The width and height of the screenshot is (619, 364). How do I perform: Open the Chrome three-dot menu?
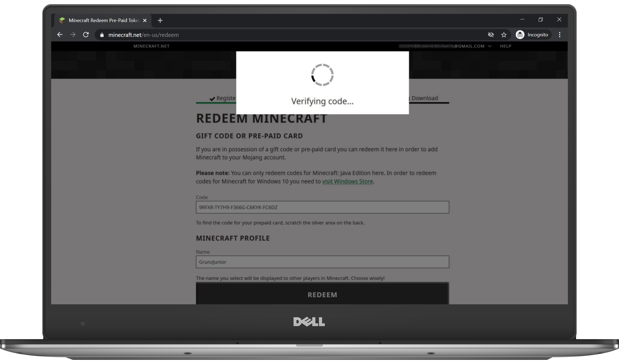[x=559, y=35]
